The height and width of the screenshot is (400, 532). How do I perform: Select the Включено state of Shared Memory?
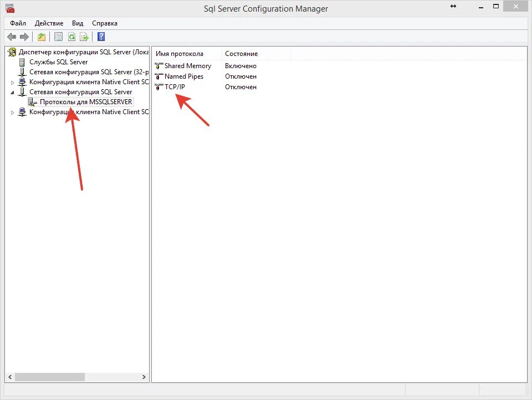click(241, 66)
